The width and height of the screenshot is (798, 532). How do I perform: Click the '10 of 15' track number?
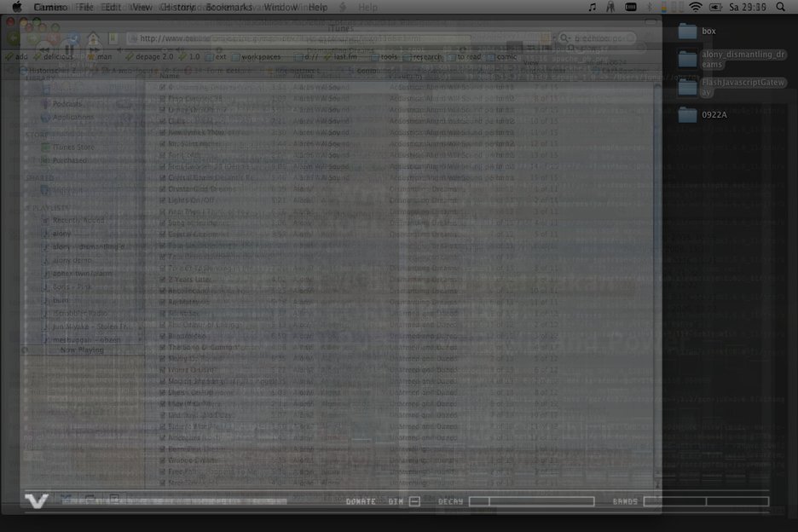click(x=544, y=121)
